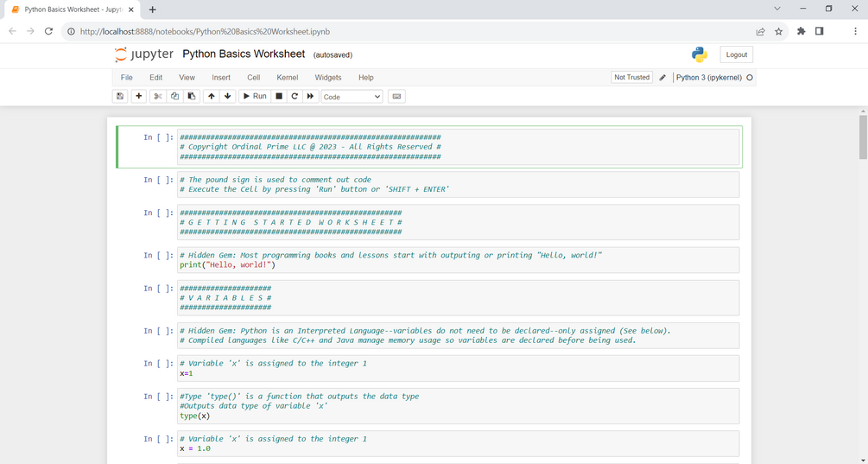Select the Python Basics Worksheet browser tab
The image size is (868, 464).
[71, 10]
